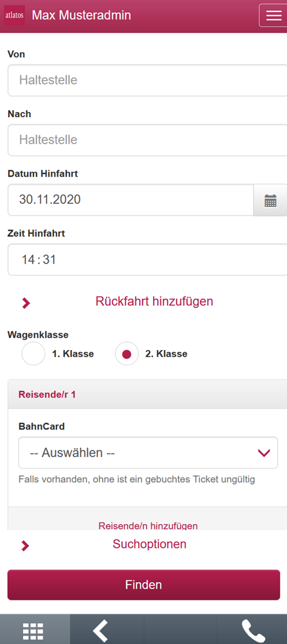This screenshot has height=644, width=287.
Task: Click Reisende/n hinzufügen link
Action: (x=148, y=526)
